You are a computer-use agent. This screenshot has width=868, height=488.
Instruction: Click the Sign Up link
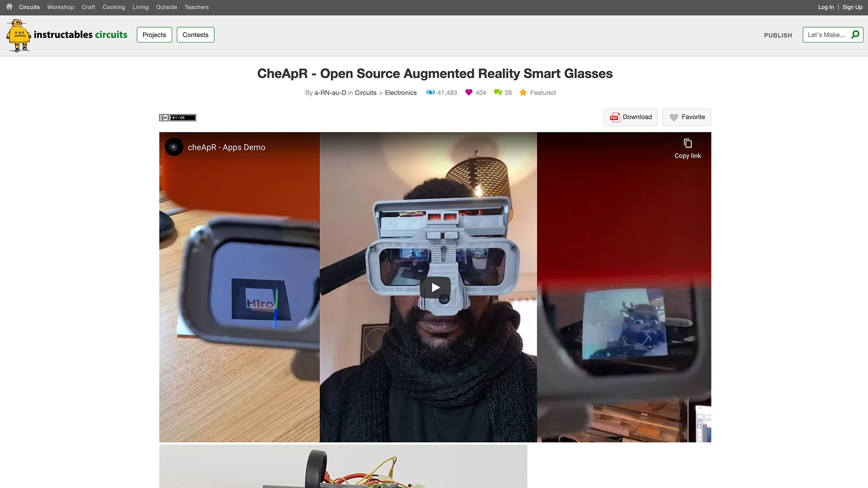click(852, 7)
